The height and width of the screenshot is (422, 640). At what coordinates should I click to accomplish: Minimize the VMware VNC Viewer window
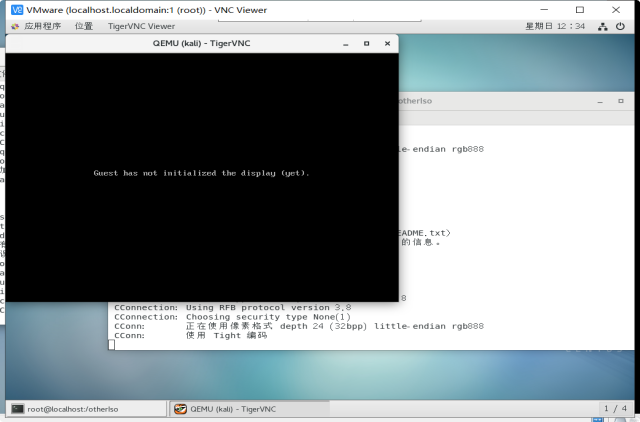(x=544, y=10)
